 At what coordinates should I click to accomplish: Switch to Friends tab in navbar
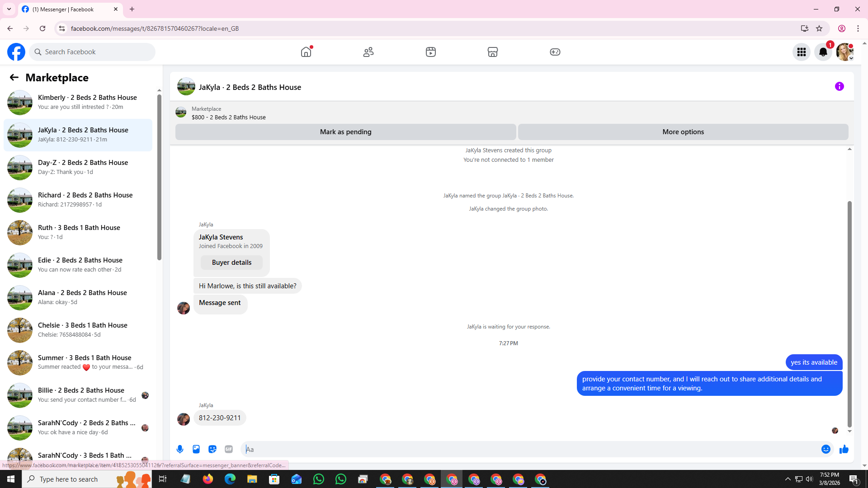tap(368, 52)
